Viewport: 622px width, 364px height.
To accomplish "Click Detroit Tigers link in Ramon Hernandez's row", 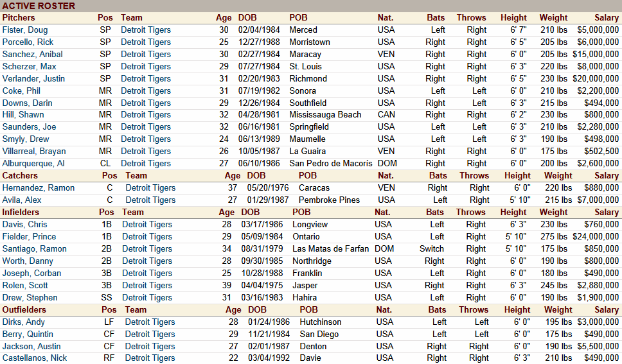I will coord(150,187).
